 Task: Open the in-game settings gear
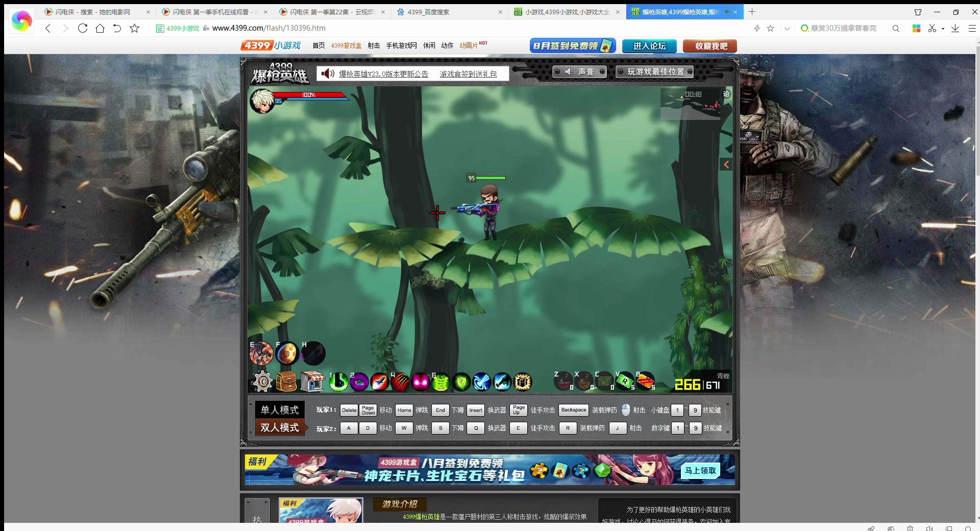click(262, 381)
